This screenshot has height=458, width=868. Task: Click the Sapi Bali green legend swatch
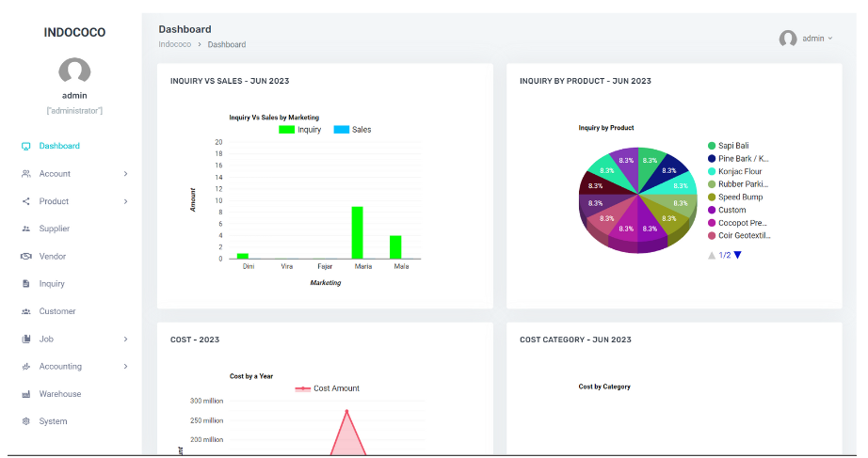tap(712, 146)
